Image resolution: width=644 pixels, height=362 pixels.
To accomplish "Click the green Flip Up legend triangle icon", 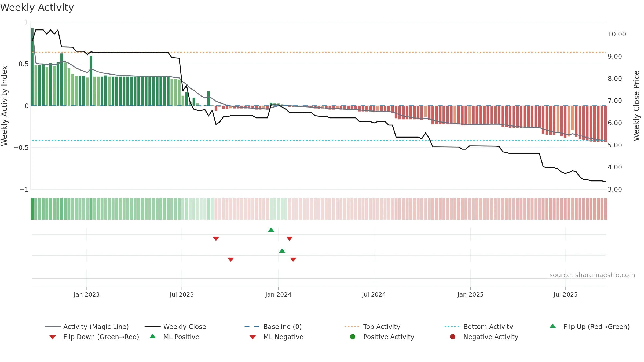I will [x=553, y=326].
